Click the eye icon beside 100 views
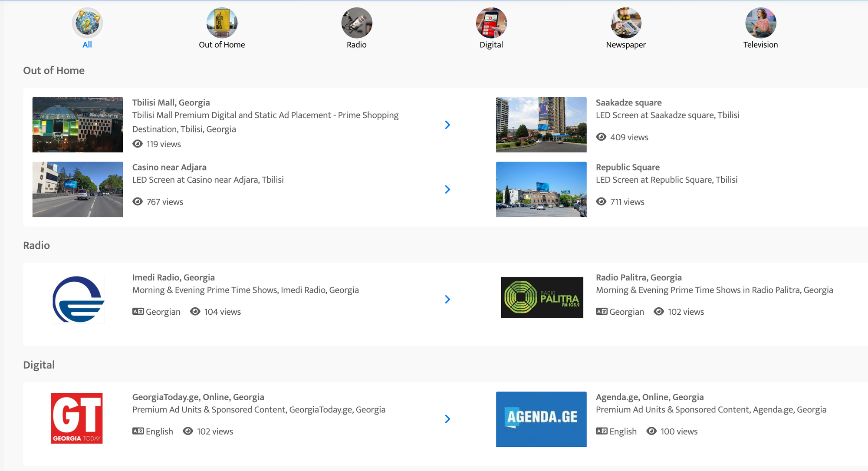The width and height of the screenshot is (868, 471). click(651, 431)
